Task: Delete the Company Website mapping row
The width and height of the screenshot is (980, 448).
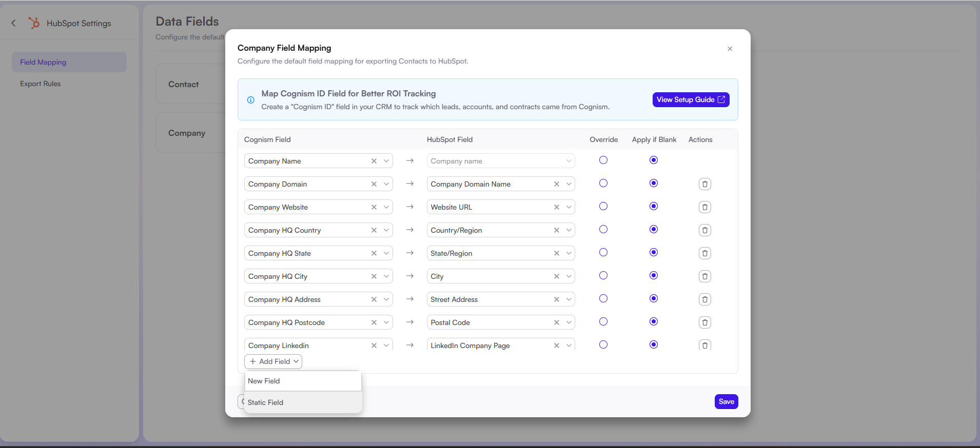Action: coord(704,207)
